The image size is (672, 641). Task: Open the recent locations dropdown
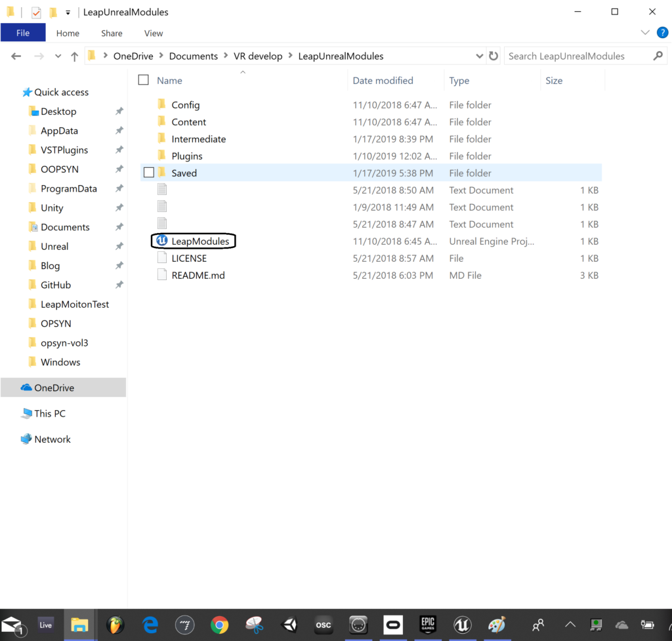tap(58, 56)
